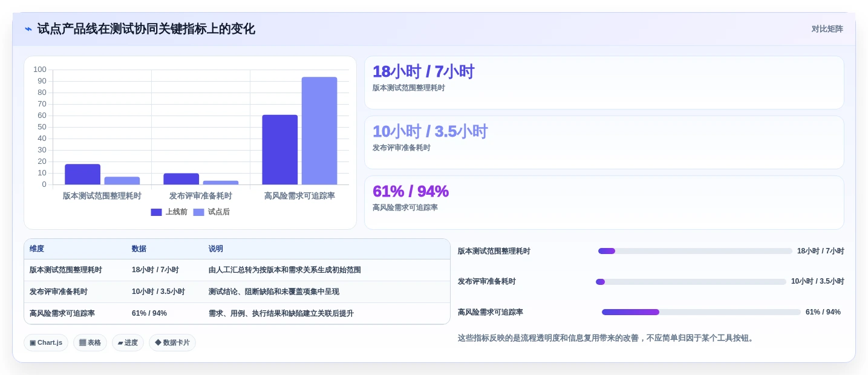Image resolution: width=868 pixels, height=375 pixels.
Task: Click the 对比矩阵 label in header
Action: 827,29
